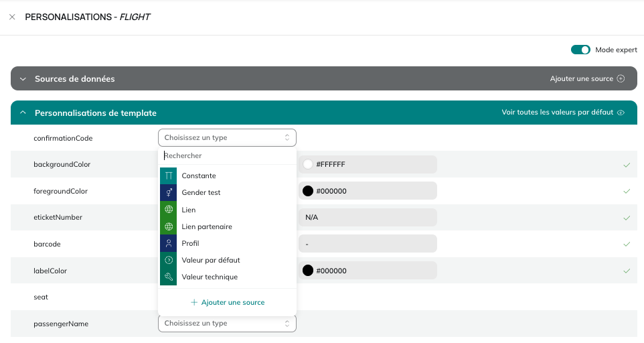Click Voir toutes les valeurs par défaut
The width and height of the screenshot is (644, 343).
[558, 112]
